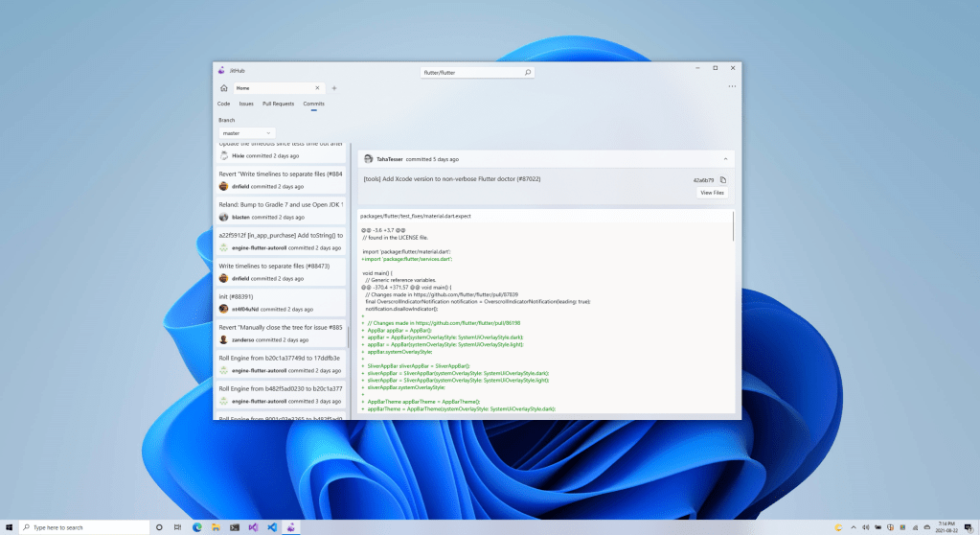
Task: Click dnfield's avatar on Revert commit
Action: [x=223, y=186]
